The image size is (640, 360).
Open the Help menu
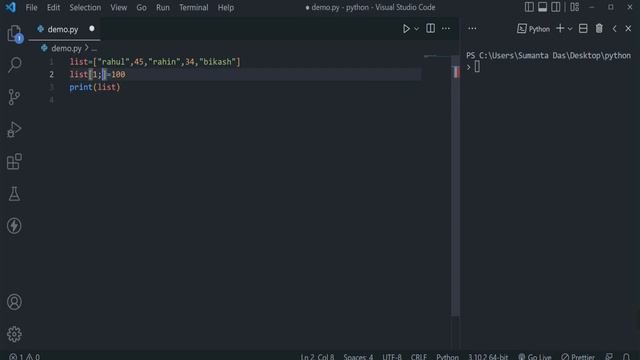pyautogui.click(x=225, y=7)
